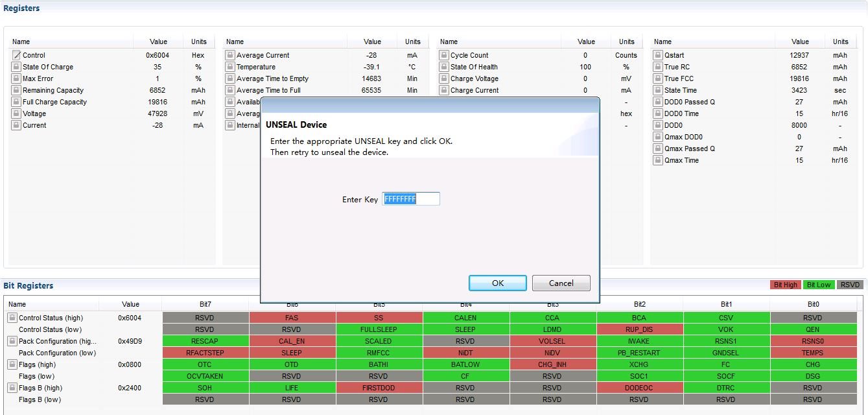Click lock icon next to Average Time to Empty

(230, 78)
